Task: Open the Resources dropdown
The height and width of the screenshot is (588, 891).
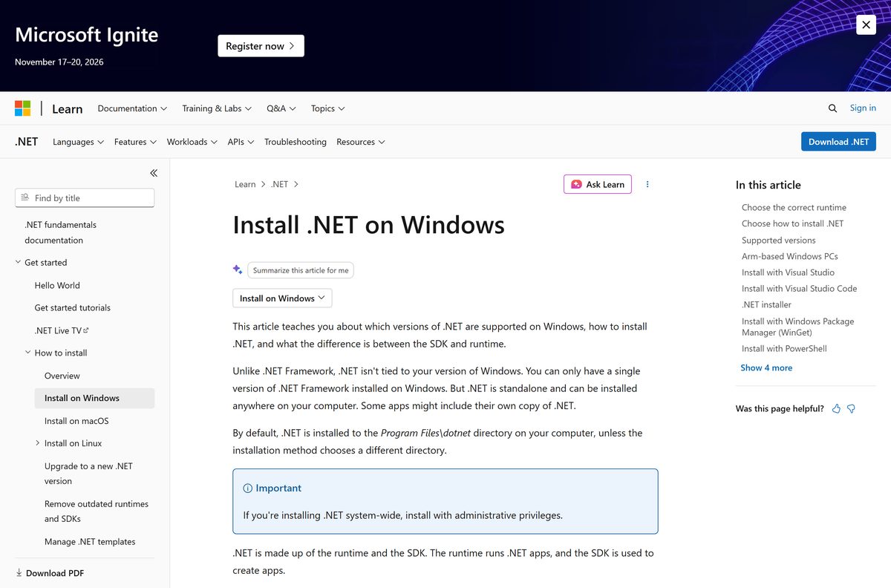Action: tap(360, 142)
